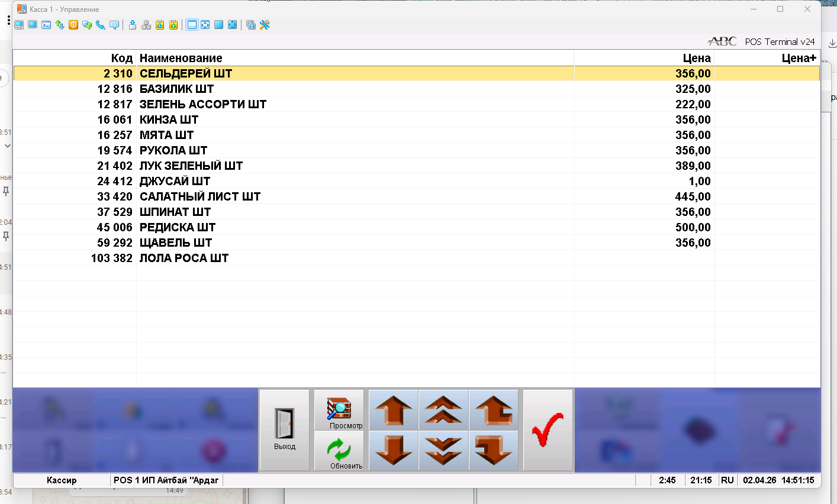Select the highlighted plain window view mode icon

tap(192, 25)
